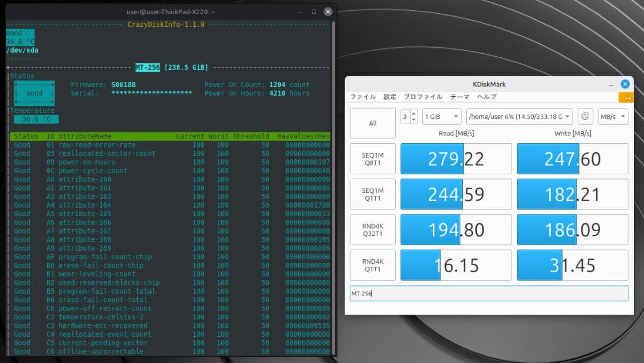This screenshot has width=644, height=363.
Task: Minimize the KDiskMark window
Action: 611,84
